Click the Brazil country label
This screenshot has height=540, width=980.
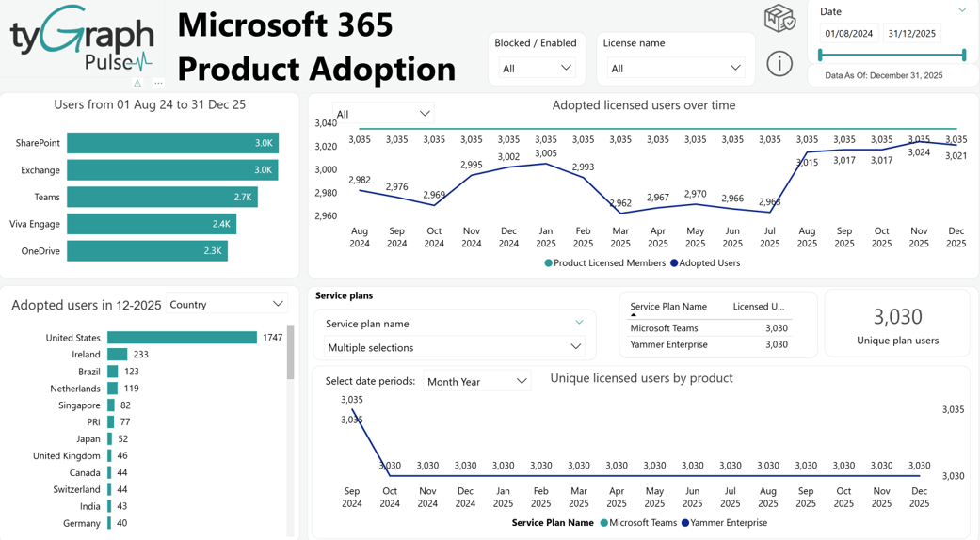(88, 372)
